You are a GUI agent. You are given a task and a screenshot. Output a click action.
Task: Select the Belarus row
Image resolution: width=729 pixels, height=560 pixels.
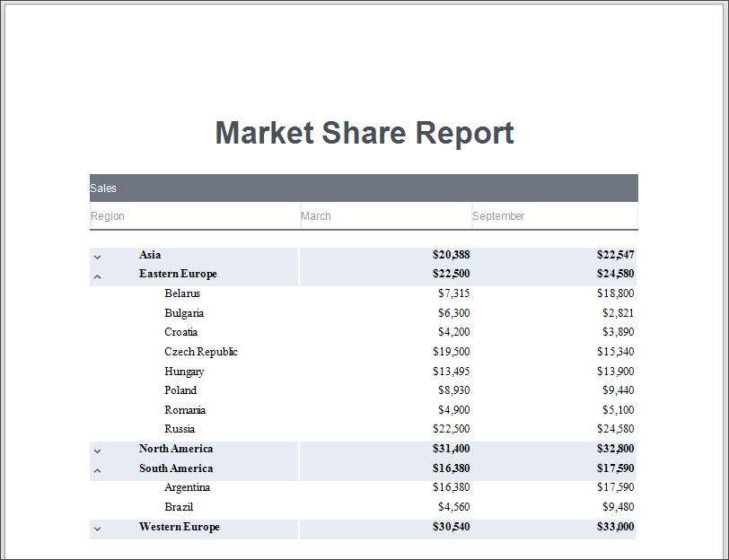(x=182, y=293)
